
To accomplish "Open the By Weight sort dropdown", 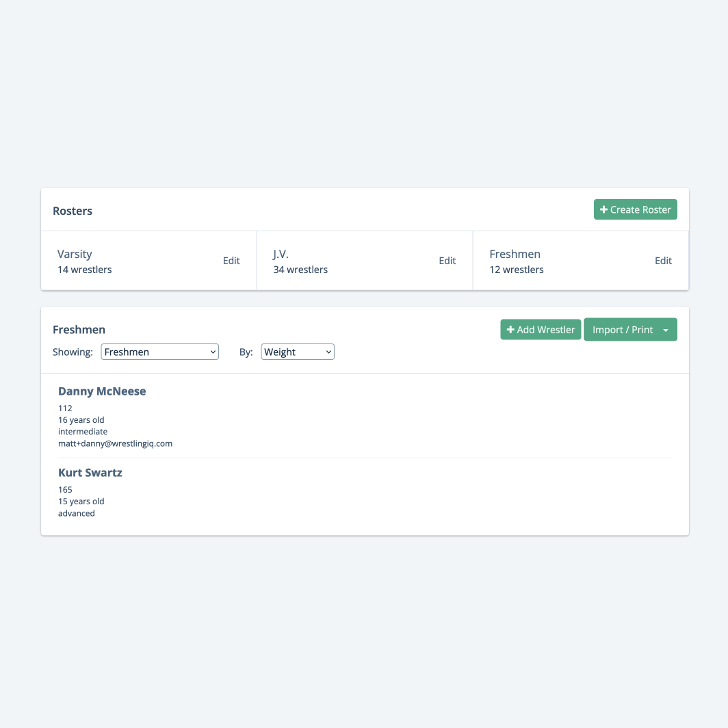I will (298, 352).
